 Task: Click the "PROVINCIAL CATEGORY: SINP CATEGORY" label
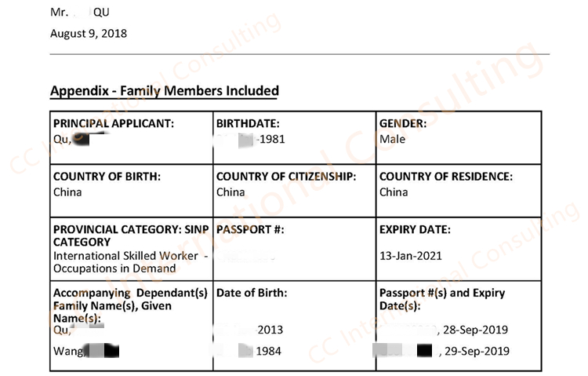click(x=130, y=235)
